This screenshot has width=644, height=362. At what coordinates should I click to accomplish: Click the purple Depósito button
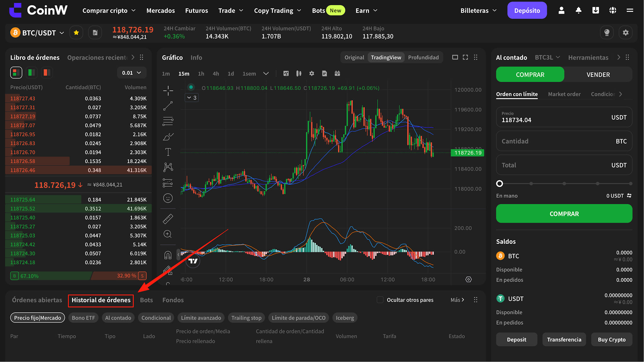click(527, 10)
